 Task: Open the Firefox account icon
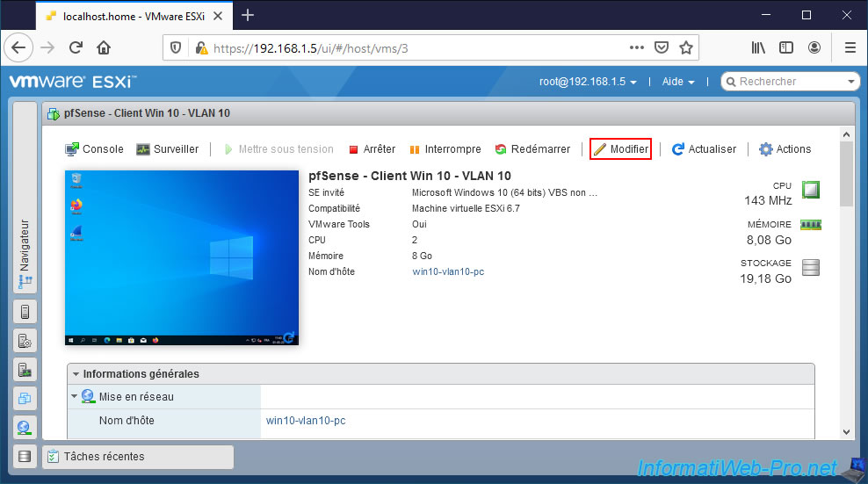click(x=814, y=47)
